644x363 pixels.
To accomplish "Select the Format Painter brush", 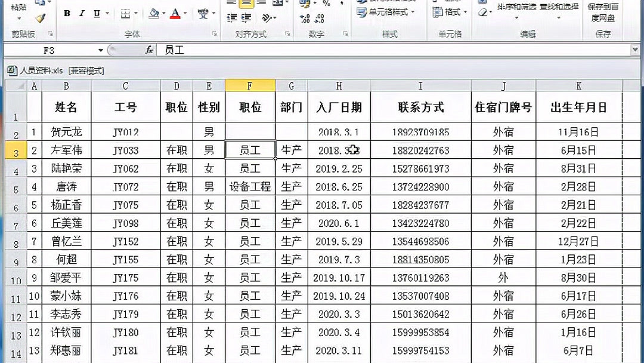I will click(x=41, y=18).
